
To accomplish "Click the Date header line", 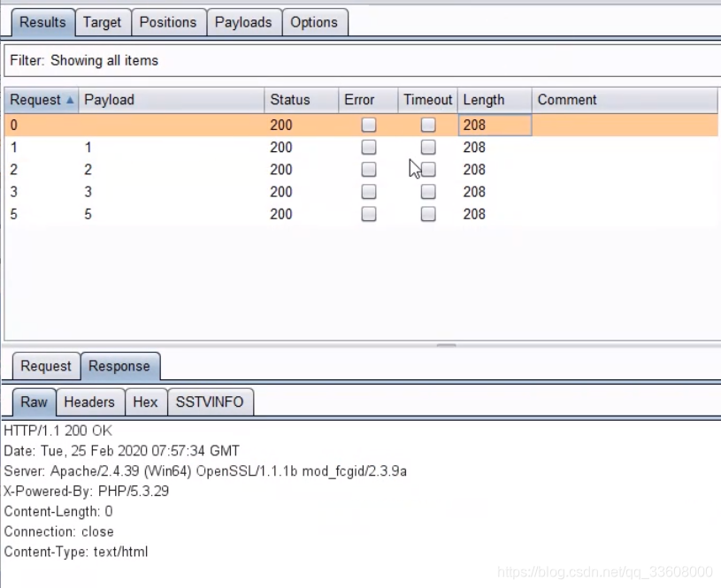I will click(122, 451).
